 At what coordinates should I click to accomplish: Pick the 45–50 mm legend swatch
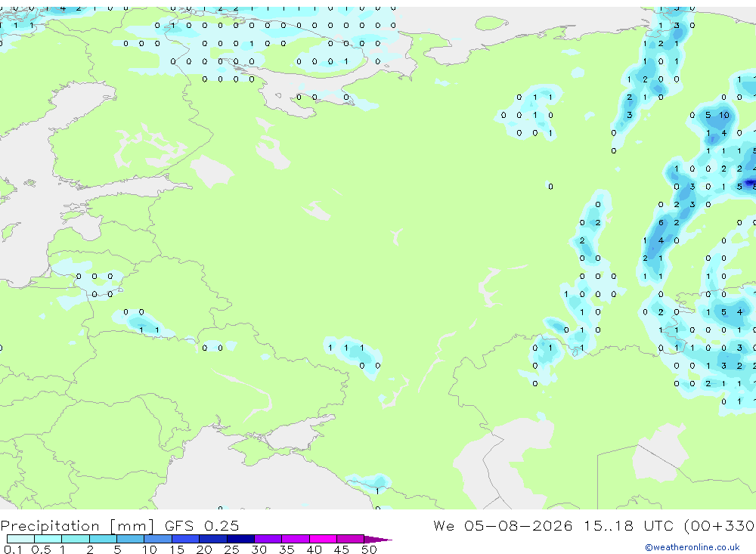351,539
